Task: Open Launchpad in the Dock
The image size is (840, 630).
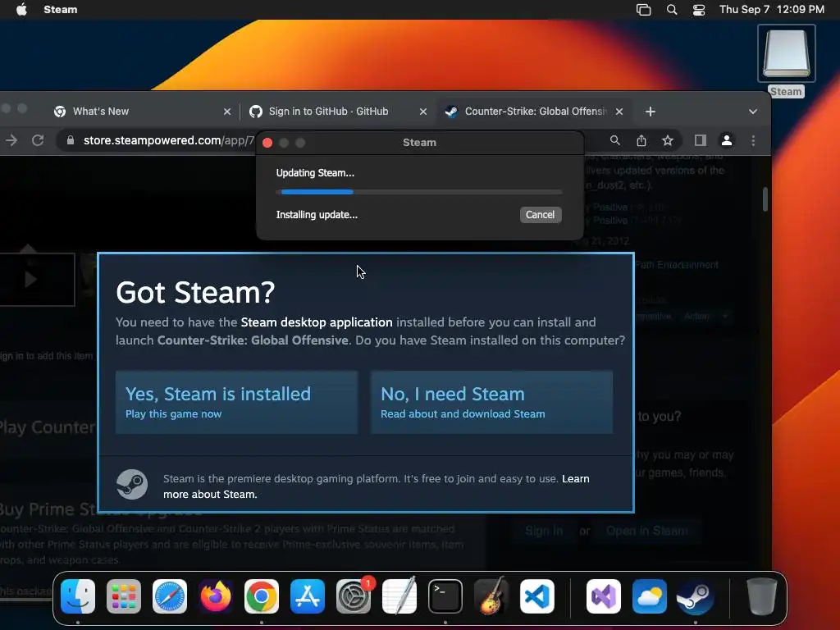Action: (124, 596)
